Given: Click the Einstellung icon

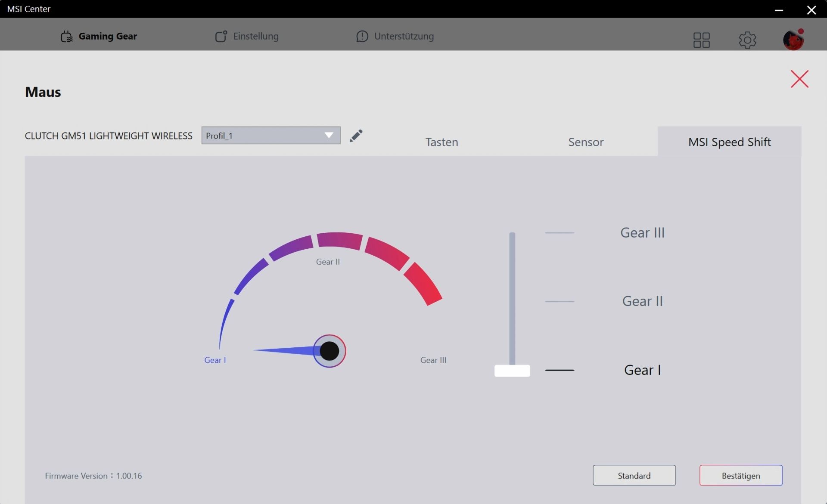Looking at the screenshot, I should (221, 37).
